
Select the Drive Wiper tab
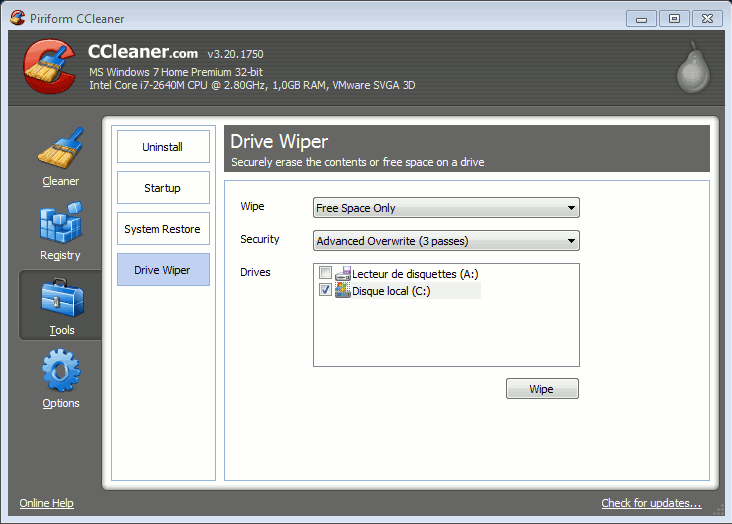163,270
